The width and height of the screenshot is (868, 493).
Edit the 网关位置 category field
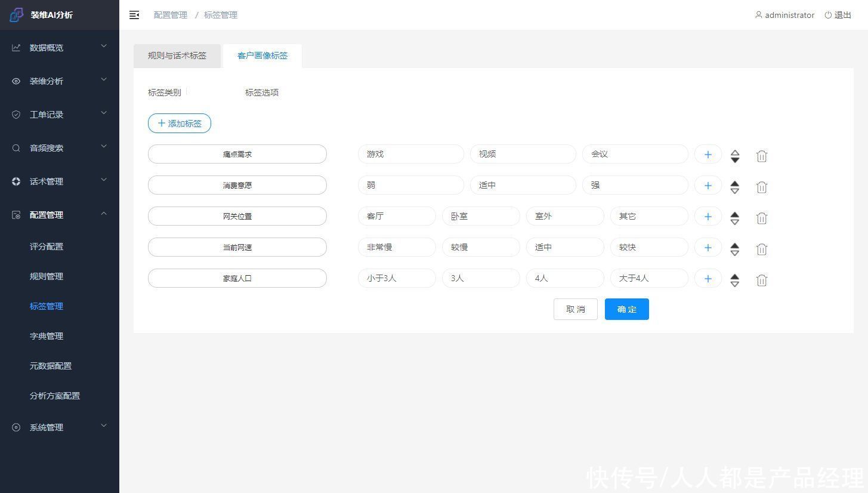pos(237,216)
